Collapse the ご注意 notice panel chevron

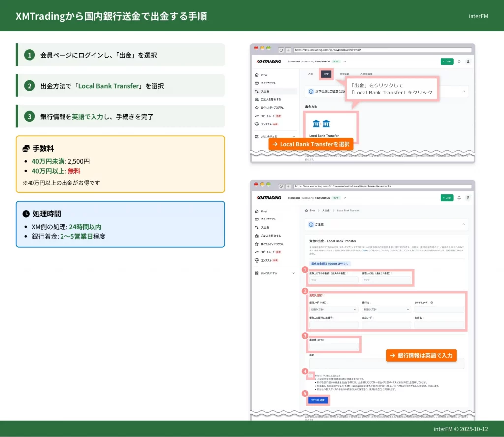(x=463, y=224)
